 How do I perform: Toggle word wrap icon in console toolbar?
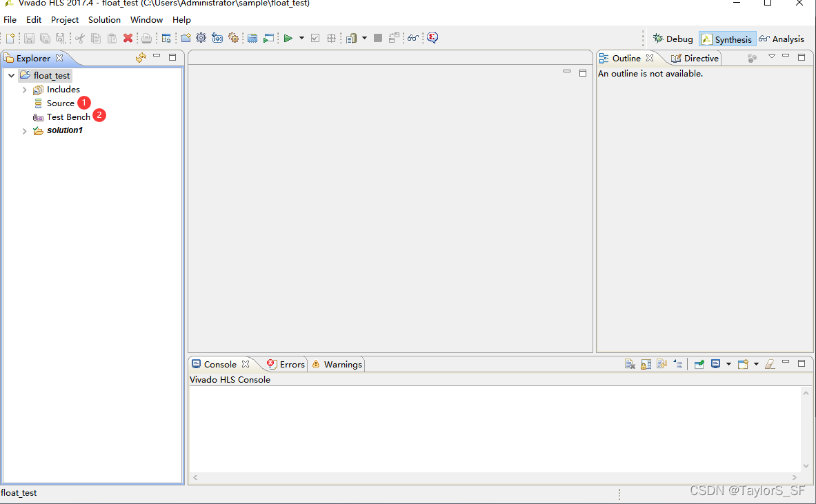point(662,365)
